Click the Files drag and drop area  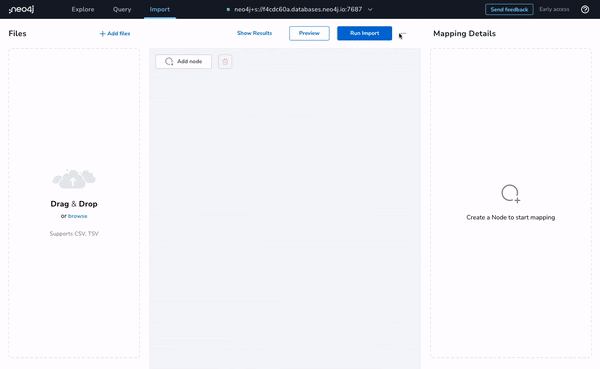74,203
